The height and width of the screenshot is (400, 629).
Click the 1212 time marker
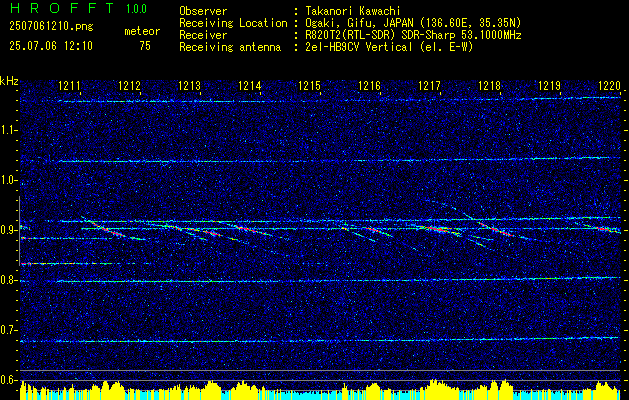130,85
